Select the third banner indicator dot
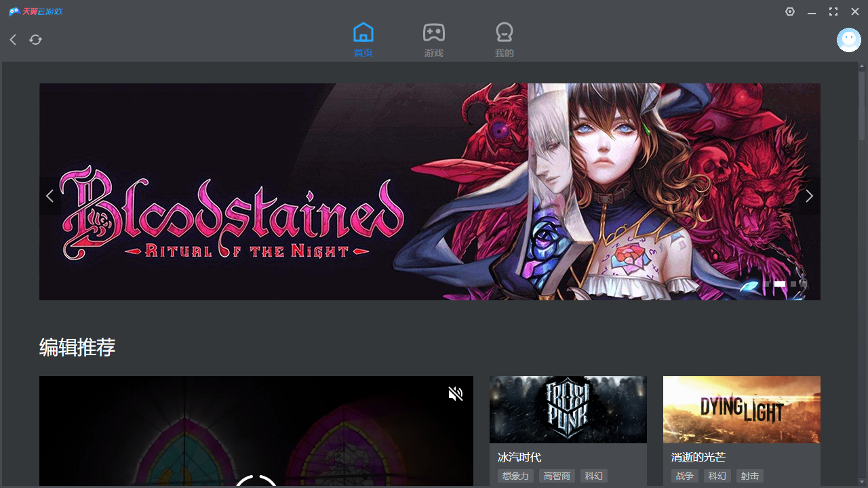Screen dimensions: 868x488 [793, 284]
